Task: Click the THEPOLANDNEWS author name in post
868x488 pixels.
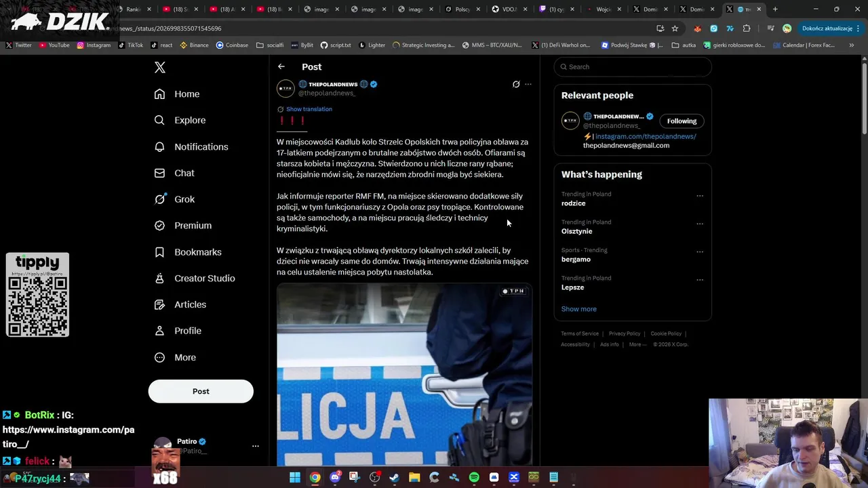Action: pos(333,84)
